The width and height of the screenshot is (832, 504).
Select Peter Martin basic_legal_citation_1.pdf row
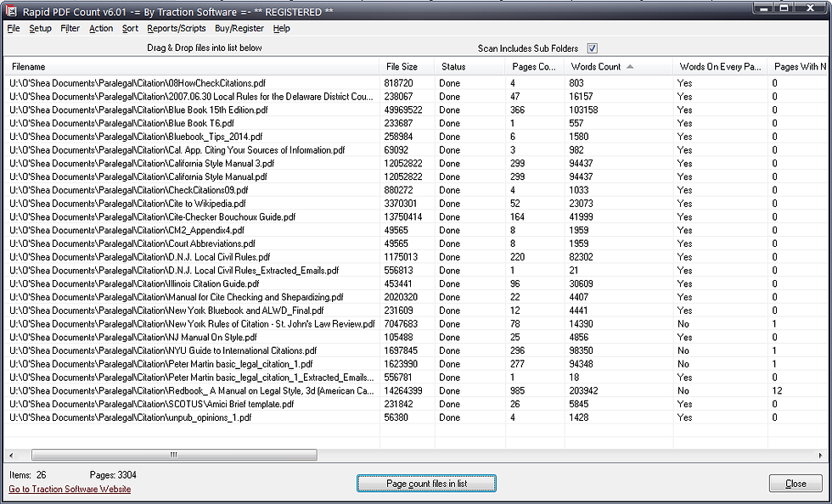(415, 364)
